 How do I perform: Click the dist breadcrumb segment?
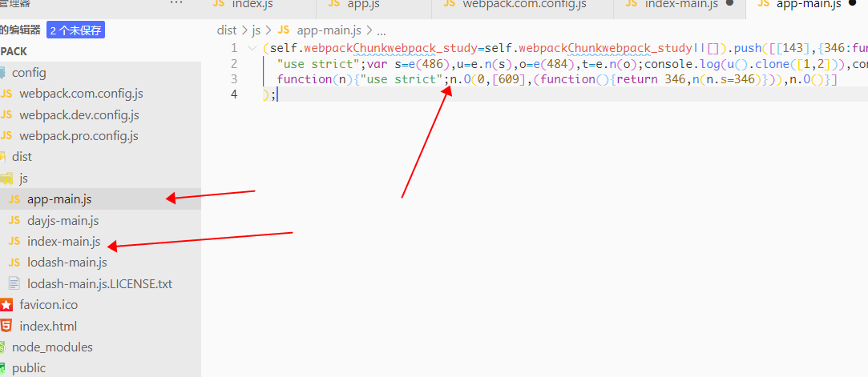click(x=226, y=30)
